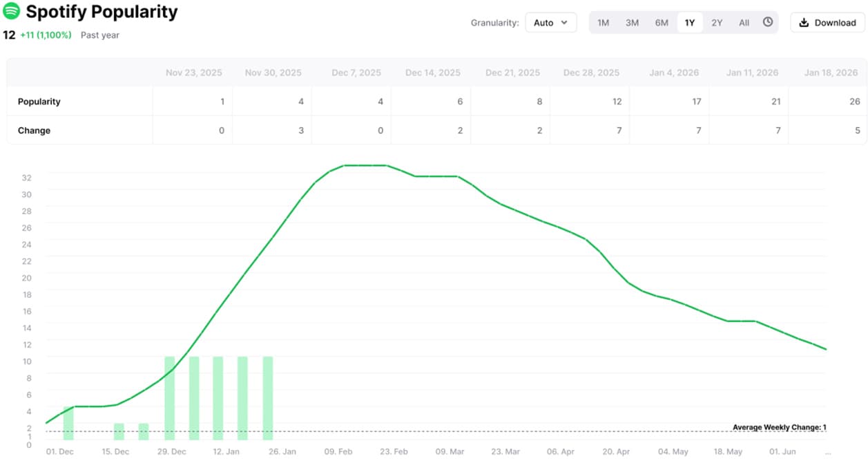Click the 20 y-axis label
The image size is (868, 461).
tap(27, 277)
